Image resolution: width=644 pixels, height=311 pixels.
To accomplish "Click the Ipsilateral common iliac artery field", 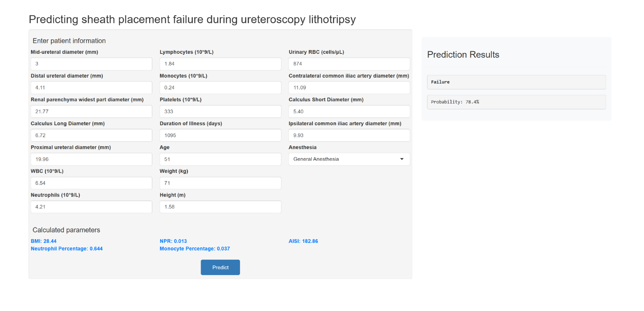I will click(x=349, y=135).
